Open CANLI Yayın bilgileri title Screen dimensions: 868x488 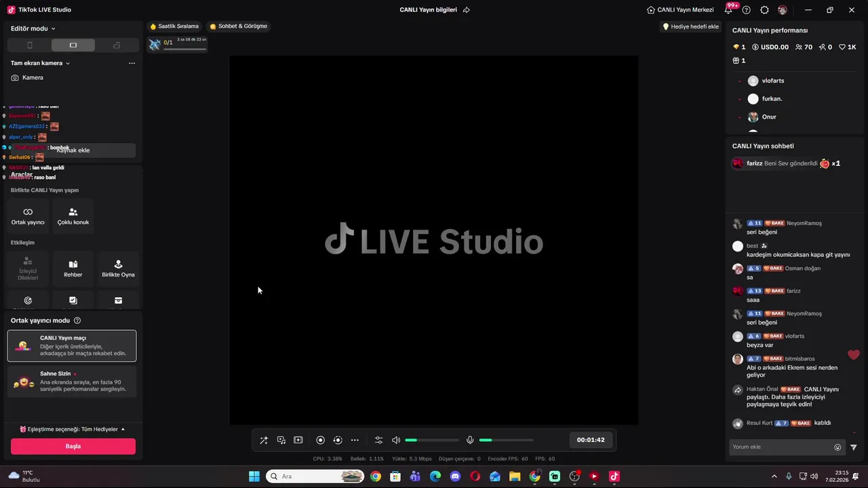[x=428, y=9]
